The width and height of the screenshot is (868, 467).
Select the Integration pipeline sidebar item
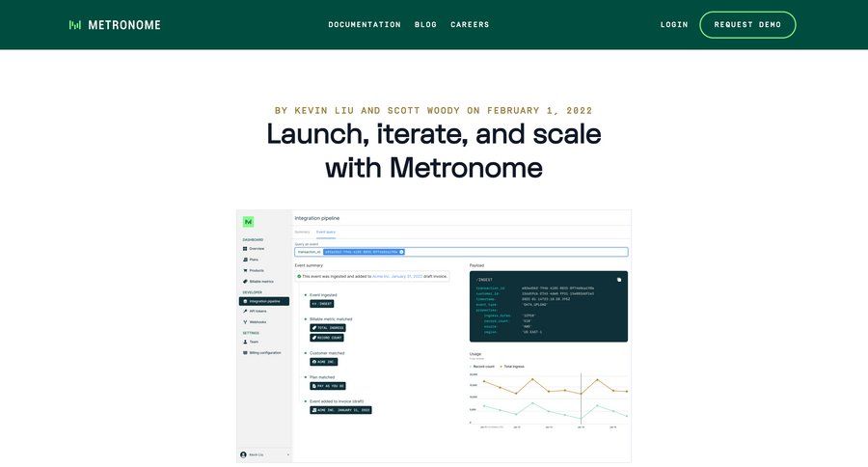pos(264,301)
